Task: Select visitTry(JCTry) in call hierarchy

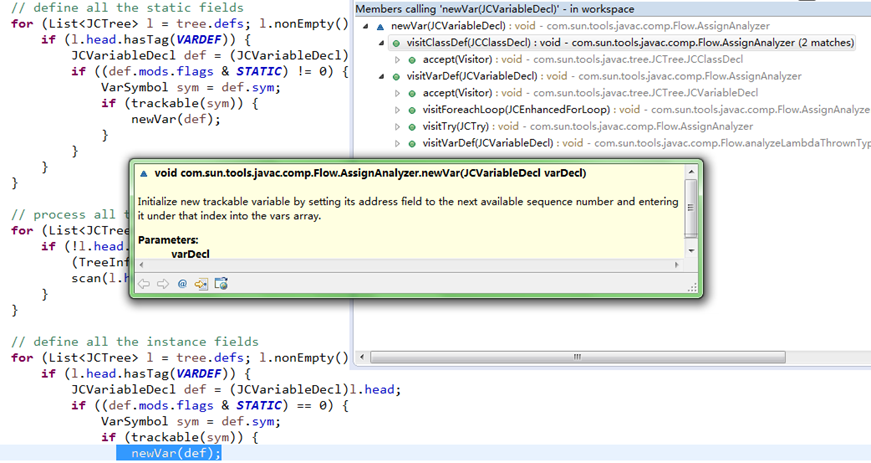Action: pyautogui.click(x=455, y=127)
